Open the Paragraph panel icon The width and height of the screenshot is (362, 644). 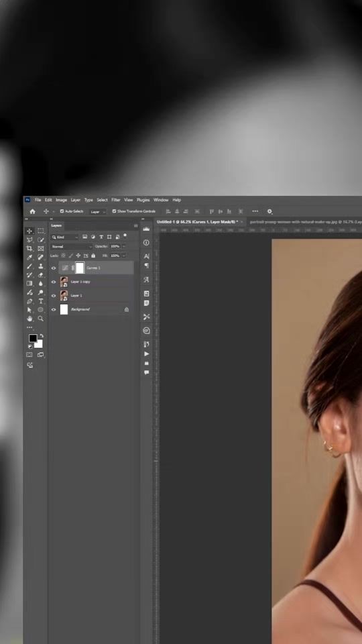click(x=146, y=266)
